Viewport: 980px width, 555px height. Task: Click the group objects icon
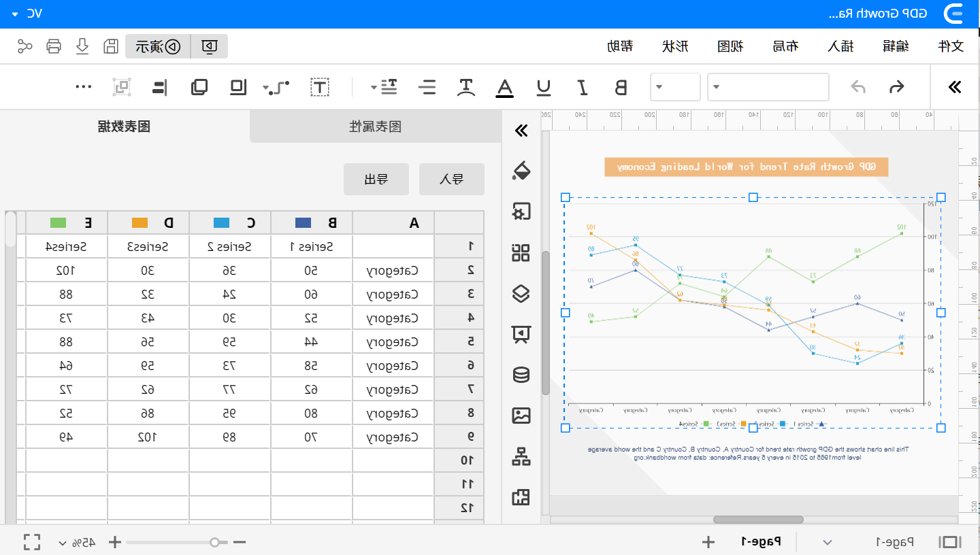(122, 87)
